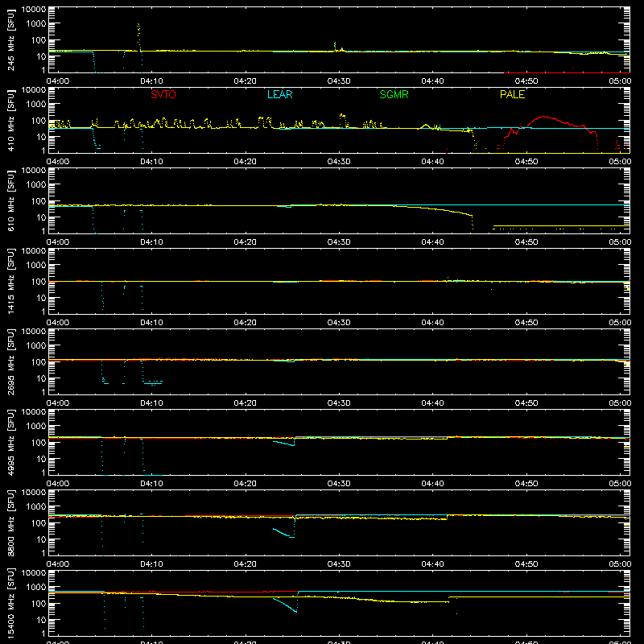Click 04:00 time label of 610 MHz plot
Screen dimensions: 644x644
point(58,242)
